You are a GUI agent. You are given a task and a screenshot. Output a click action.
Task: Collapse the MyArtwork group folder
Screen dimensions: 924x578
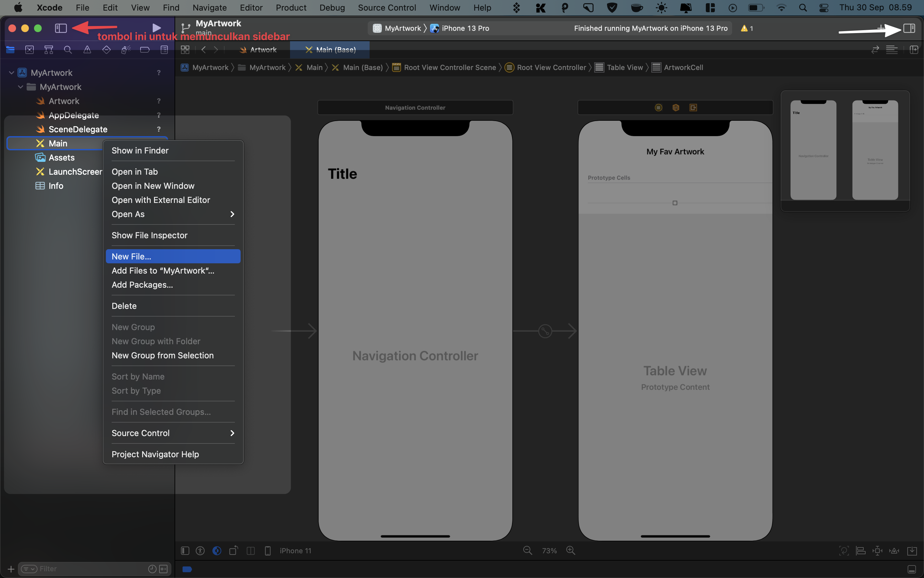pyautogui.click(x=21, y=87)
